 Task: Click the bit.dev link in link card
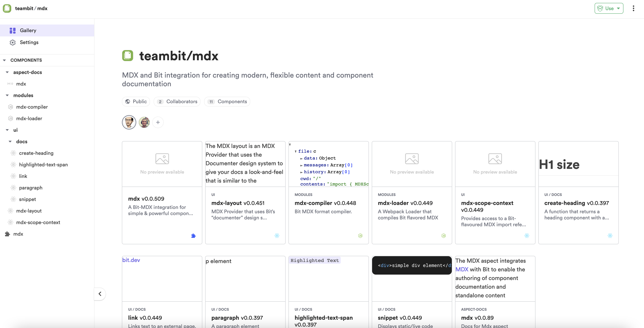[x=131, y=260]
